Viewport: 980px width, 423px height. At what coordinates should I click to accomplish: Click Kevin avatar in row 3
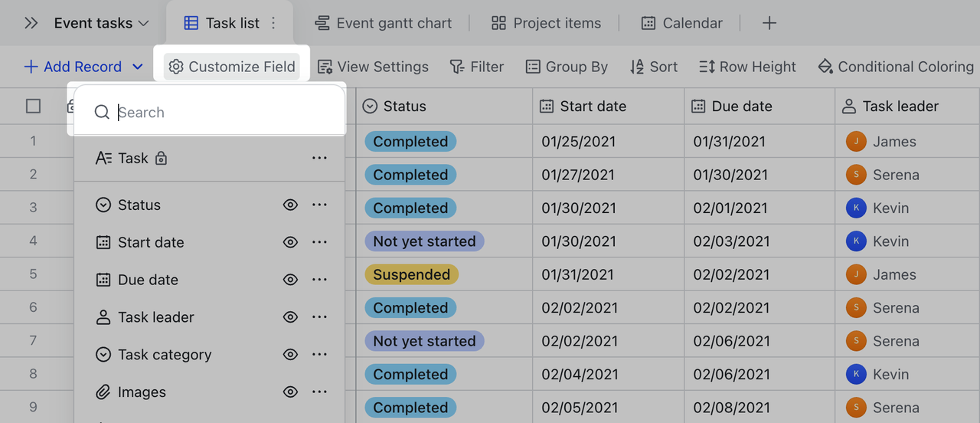[856, 208]
